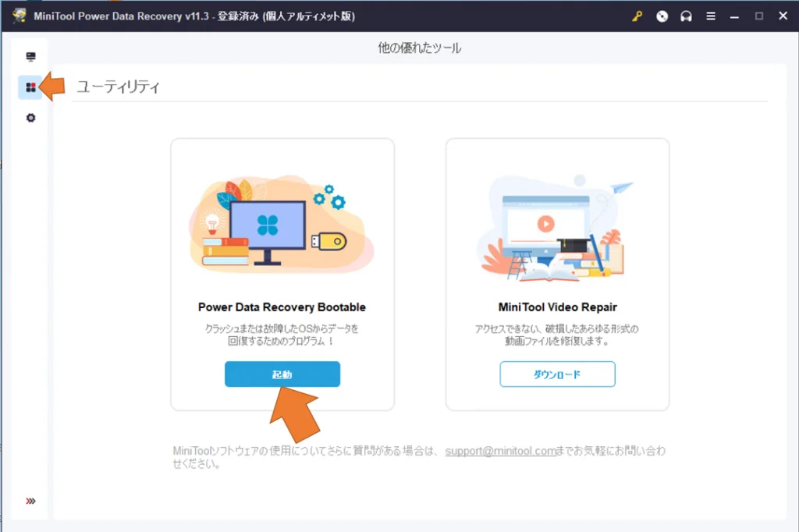
Task: Minimize the MiniTool window
Action: pos(735,16)
